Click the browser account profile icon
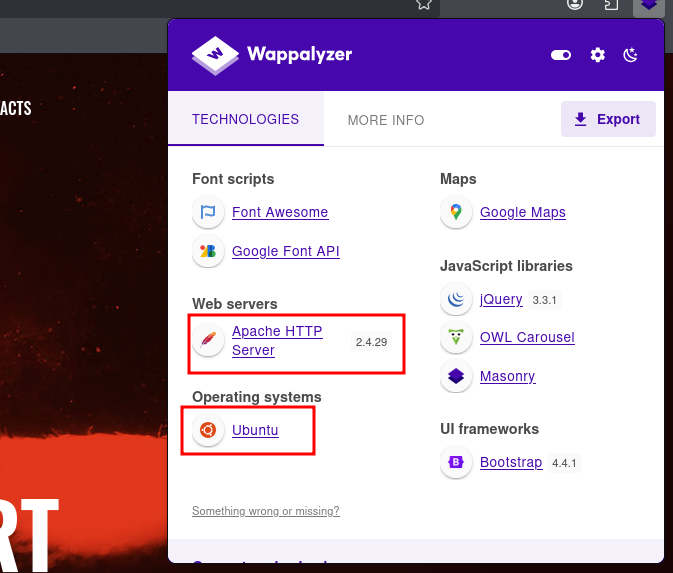 [575, 4]
